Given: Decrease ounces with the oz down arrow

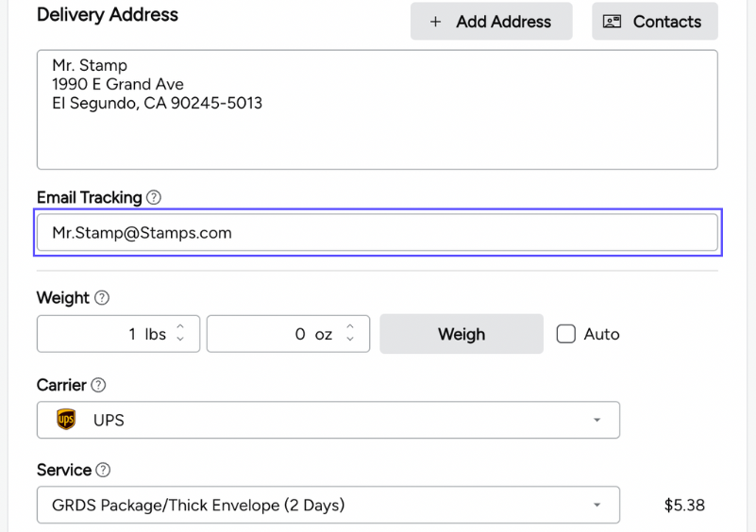Looking at the screenshot, I should [x=350, y=340].
